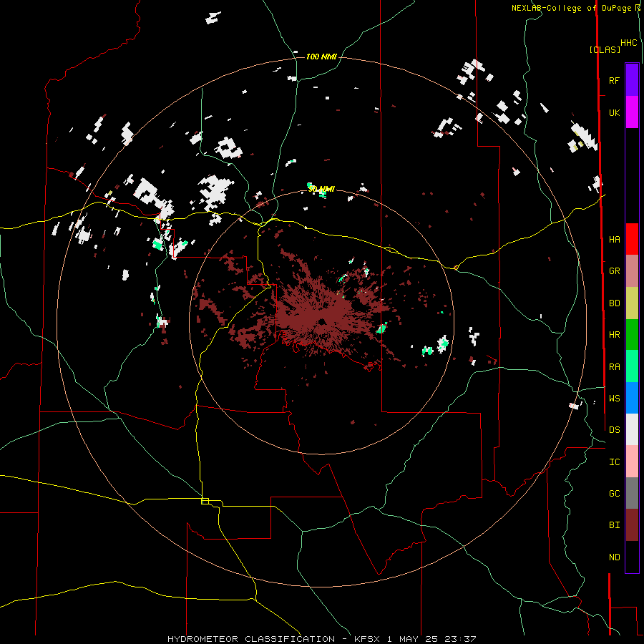Click the WS legend label
Image resolution: width=644 pixels, height=644 pixels.
coord(614,399)
